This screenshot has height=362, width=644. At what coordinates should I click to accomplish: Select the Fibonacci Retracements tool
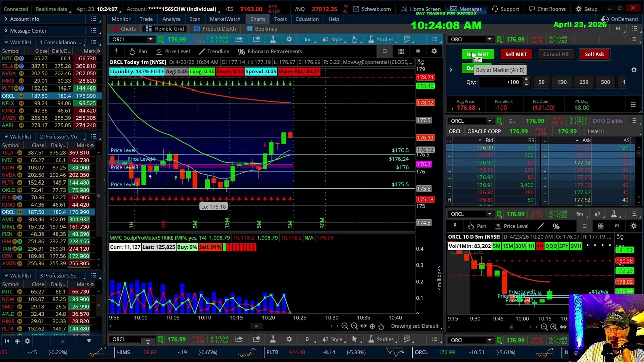tap(270, 51)
